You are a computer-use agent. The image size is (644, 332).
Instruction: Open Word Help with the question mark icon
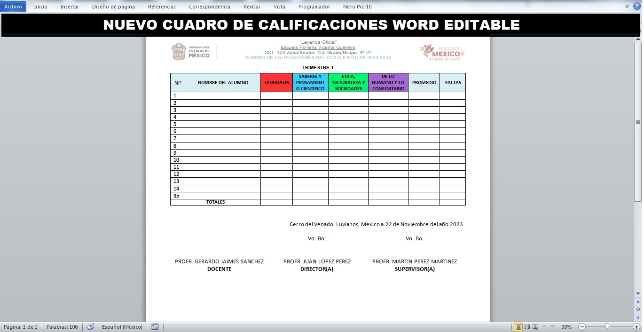pyautogui.click(x=638, y=6)
